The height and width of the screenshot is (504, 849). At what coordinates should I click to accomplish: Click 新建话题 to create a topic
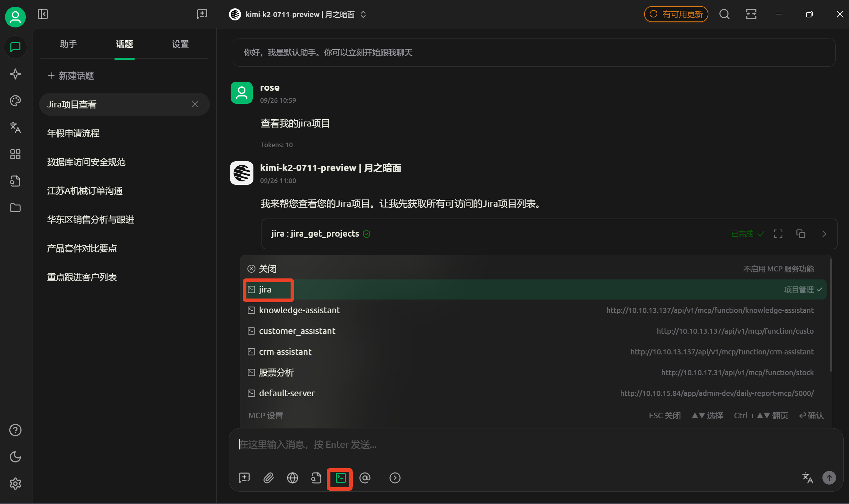pyautogui.click(x=71, y=76)
